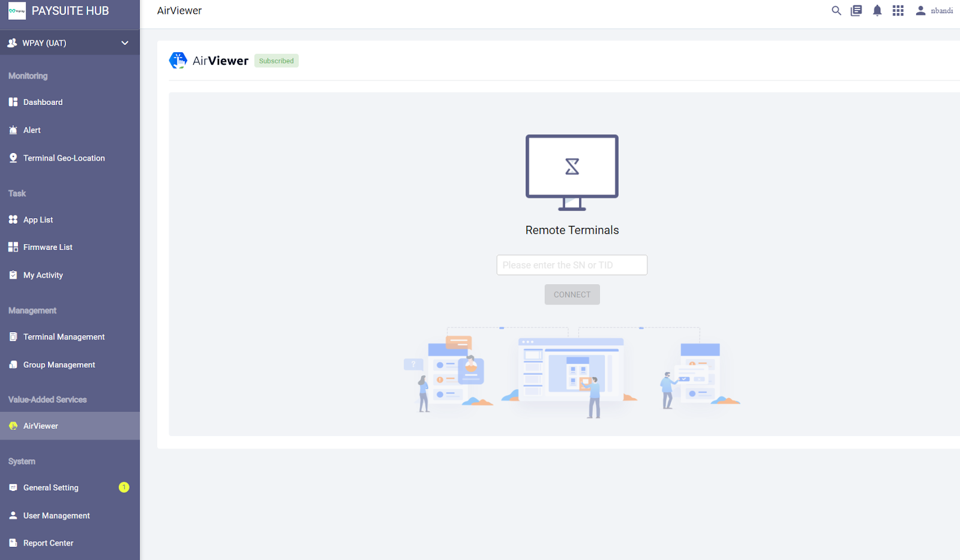Open Terminal Management
Viewport: 960px width, 560px height.
(70, 336)
